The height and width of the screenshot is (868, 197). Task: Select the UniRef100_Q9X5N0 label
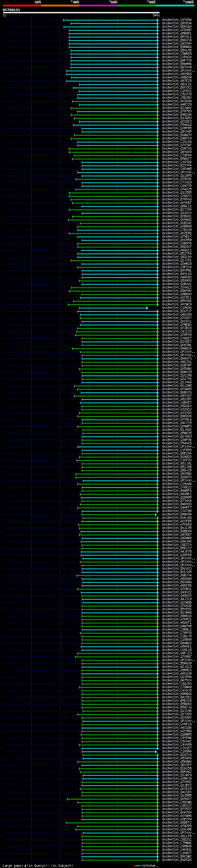(x=177, y=474)
